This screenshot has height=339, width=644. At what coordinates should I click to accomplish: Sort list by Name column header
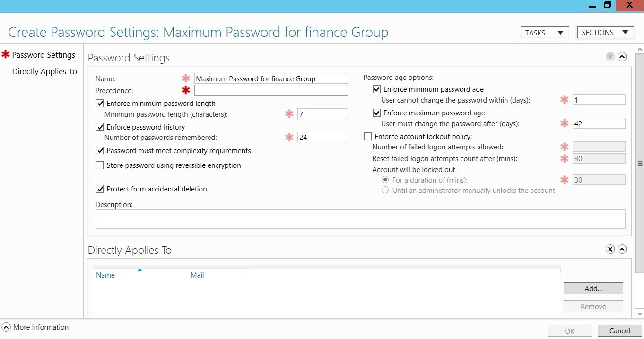point(105,275)
